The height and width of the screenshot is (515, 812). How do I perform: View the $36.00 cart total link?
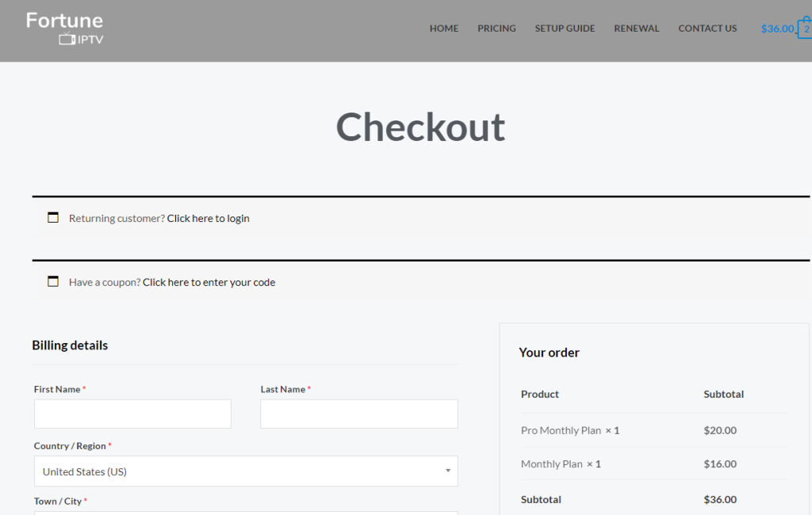pyautogui.click(x=777, y=29)
